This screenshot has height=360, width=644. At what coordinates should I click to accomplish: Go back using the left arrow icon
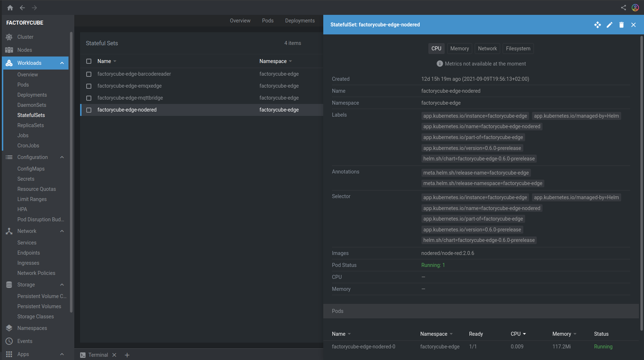pyautogui.click(x=22, y=8)
